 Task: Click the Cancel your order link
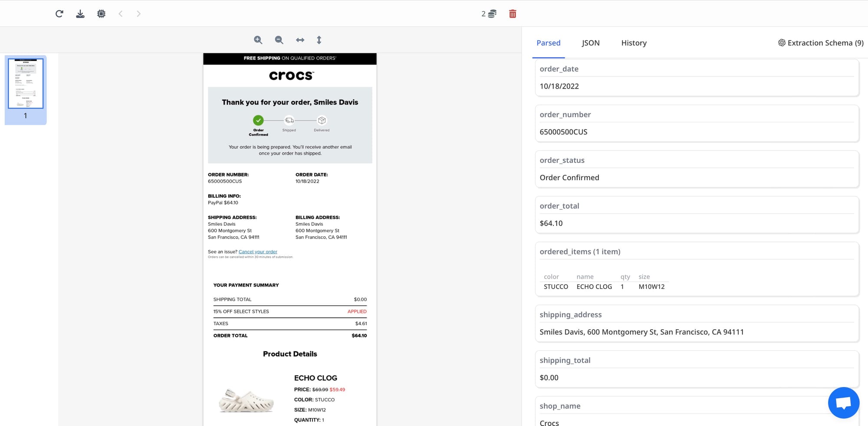pos(258,252)
